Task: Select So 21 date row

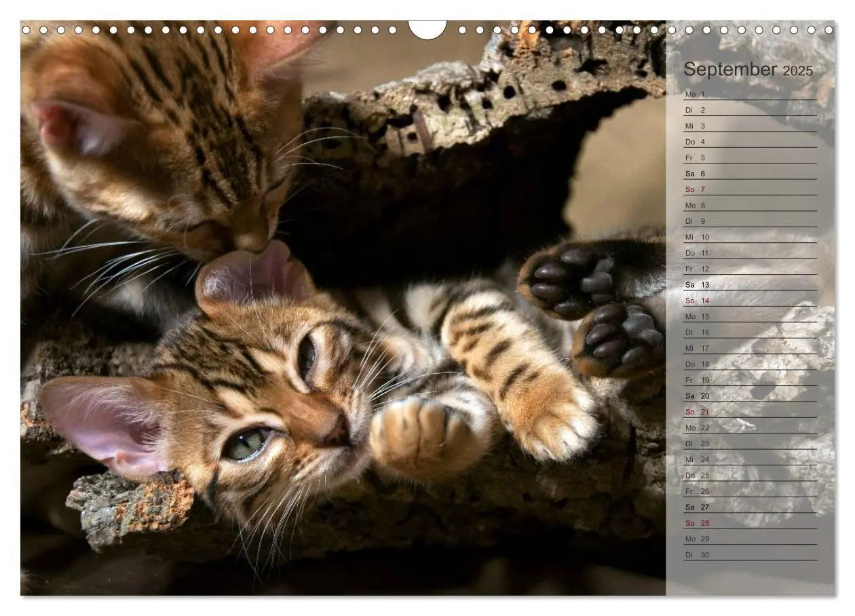Action: click(750, 411)
